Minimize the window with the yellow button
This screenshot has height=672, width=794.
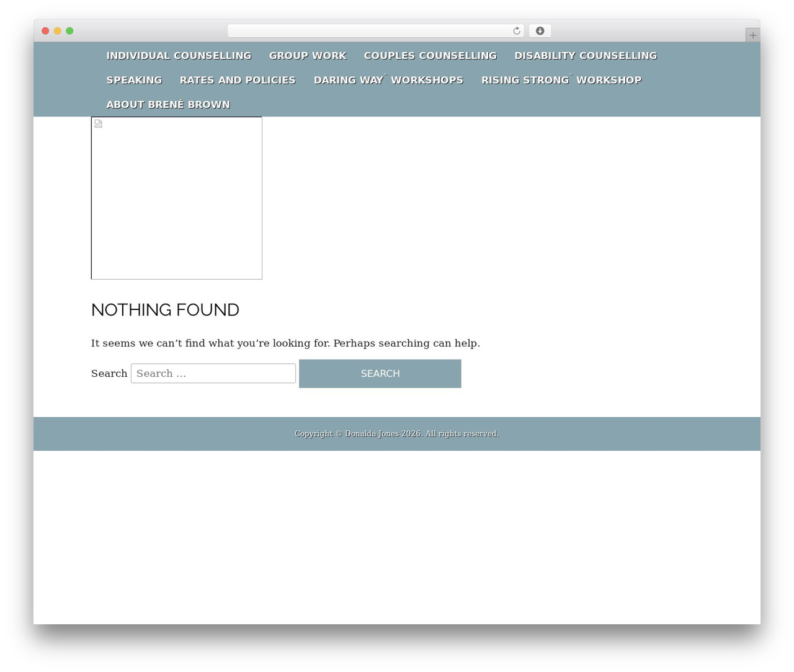coord(58,31)
